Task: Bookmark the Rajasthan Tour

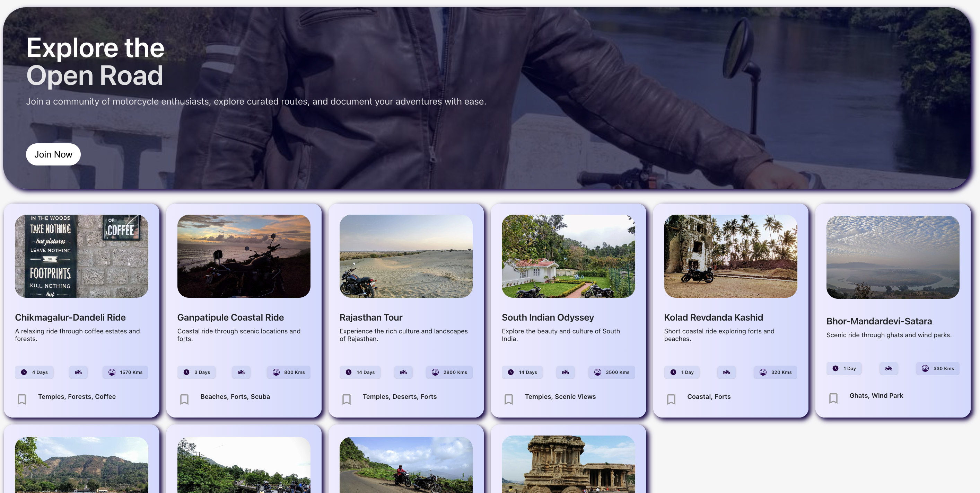Action: point(347,399)
